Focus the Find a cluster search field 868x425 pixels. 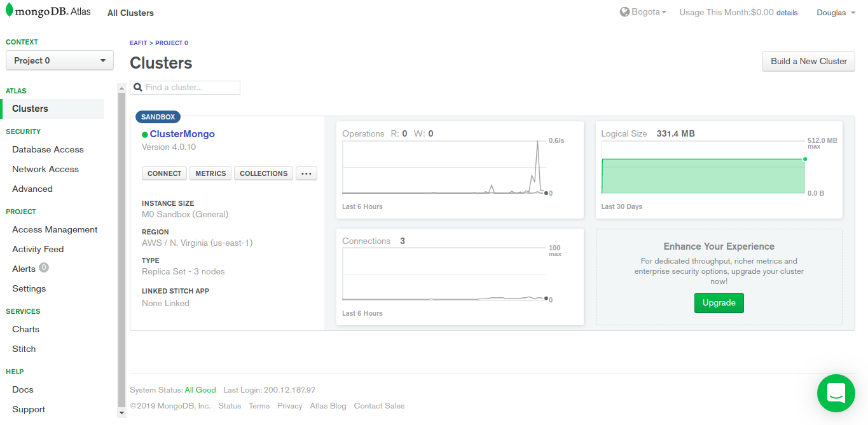185,88
